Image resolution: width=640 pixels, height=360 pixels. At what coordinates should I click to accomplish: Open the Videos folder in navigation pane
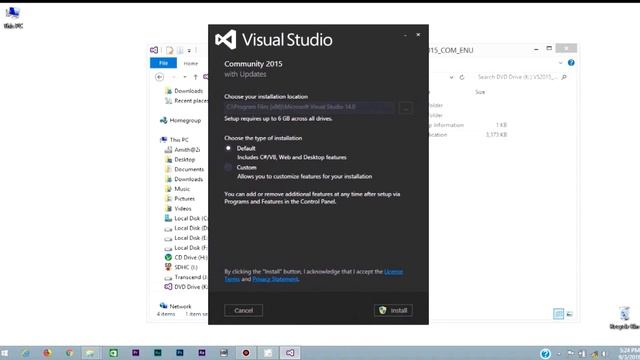point(178,208)
